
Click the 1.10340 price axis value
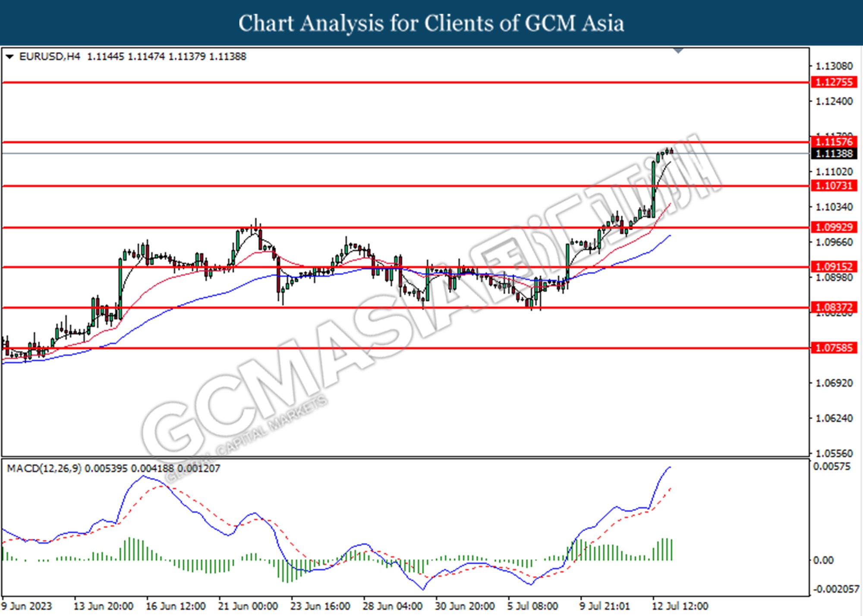[834, 207]
